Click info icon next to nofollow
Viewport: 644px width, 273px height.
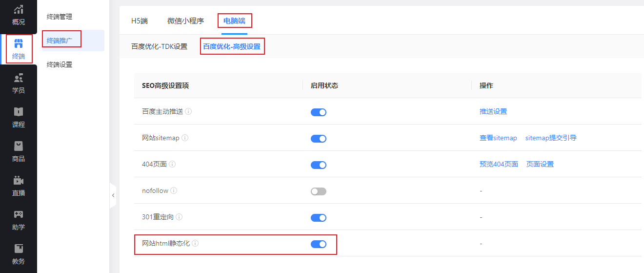point(174,190)
